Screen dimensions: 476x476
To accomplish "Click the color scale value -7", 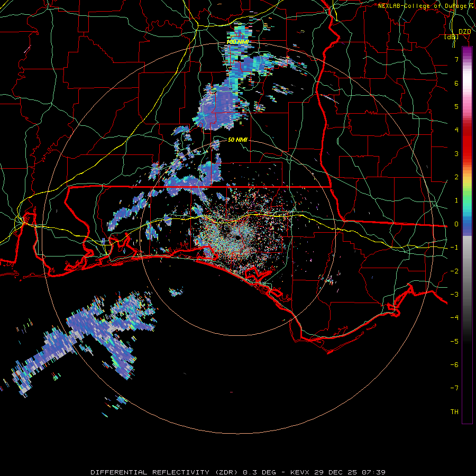I will point(454,388).
